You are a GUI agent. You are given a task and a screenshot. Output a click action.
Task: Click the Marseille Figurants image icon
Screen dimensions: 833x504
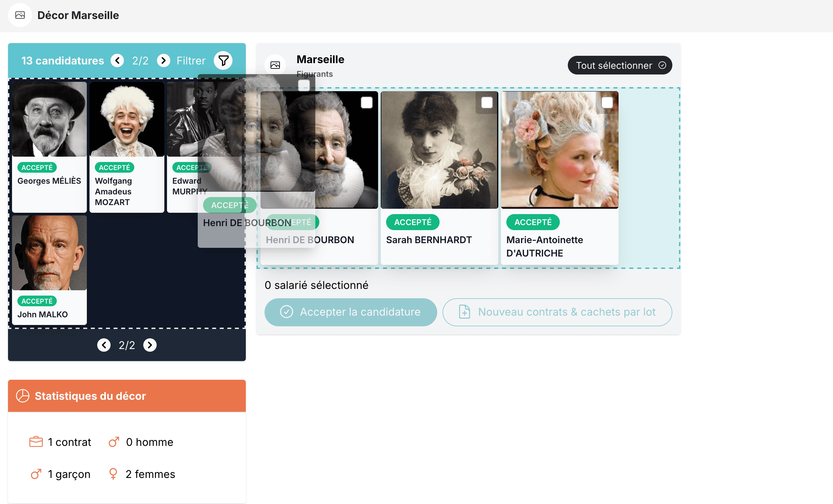pyautogui.click(x=275, y=65)
